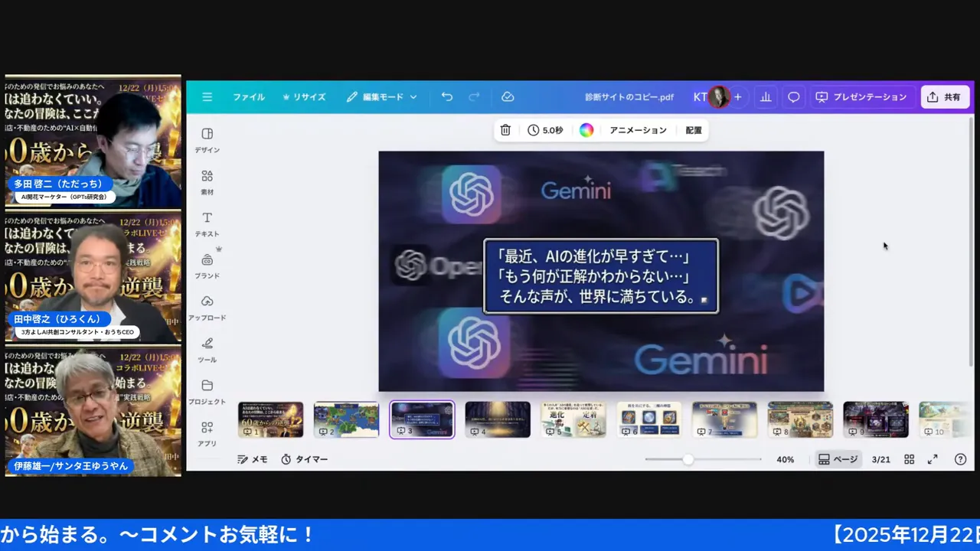Open the 素材 (Elements) panel
This screenshot has width=980, height=551.
point(207,180)
